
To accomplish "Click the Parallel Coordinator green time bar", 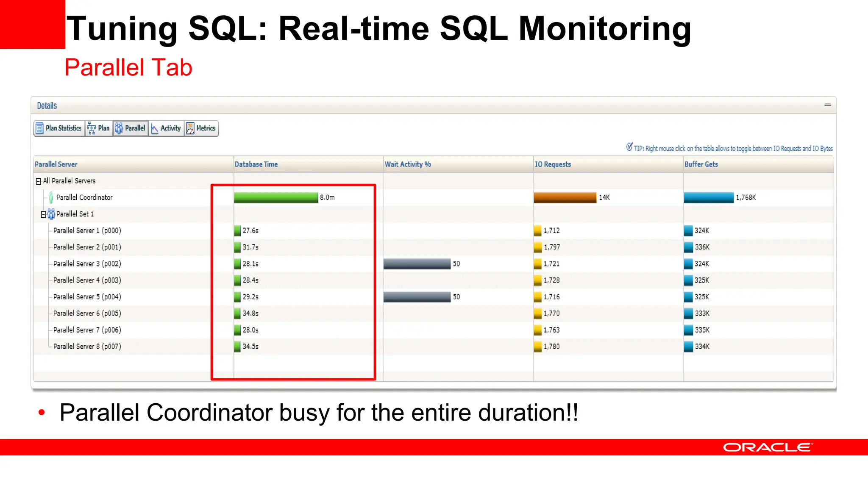I will pyautogui.click(x=275, y=197).
